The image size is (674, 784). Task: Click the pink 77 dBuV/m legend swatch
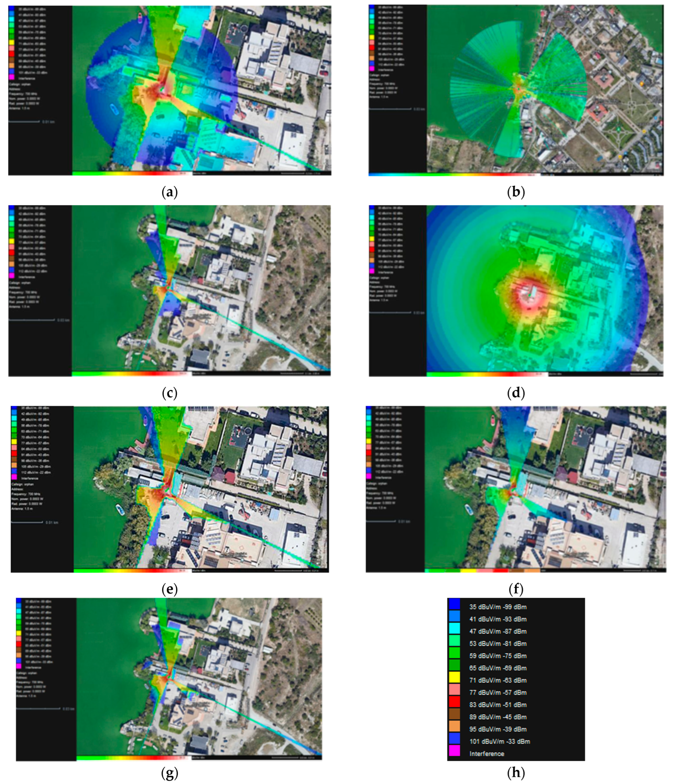pos(454,689)
